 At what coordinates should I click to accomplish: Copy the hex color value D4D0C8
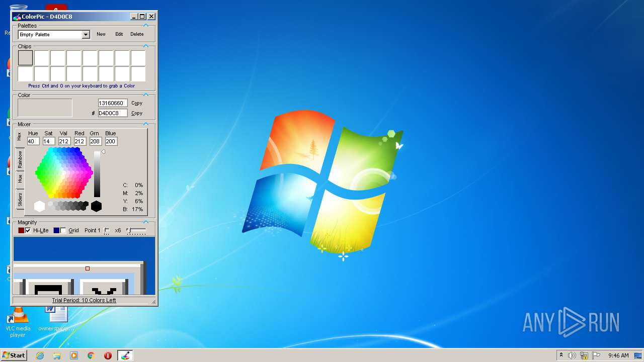[x=137, y=113]
